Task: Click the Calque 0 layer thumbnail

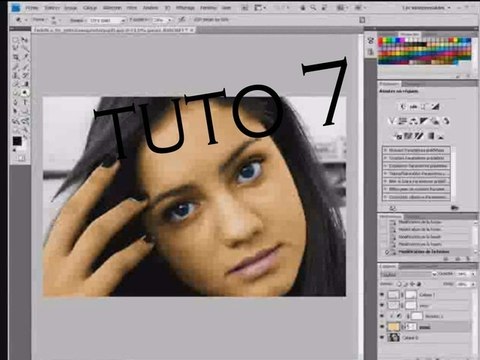Action: [393, 338]
